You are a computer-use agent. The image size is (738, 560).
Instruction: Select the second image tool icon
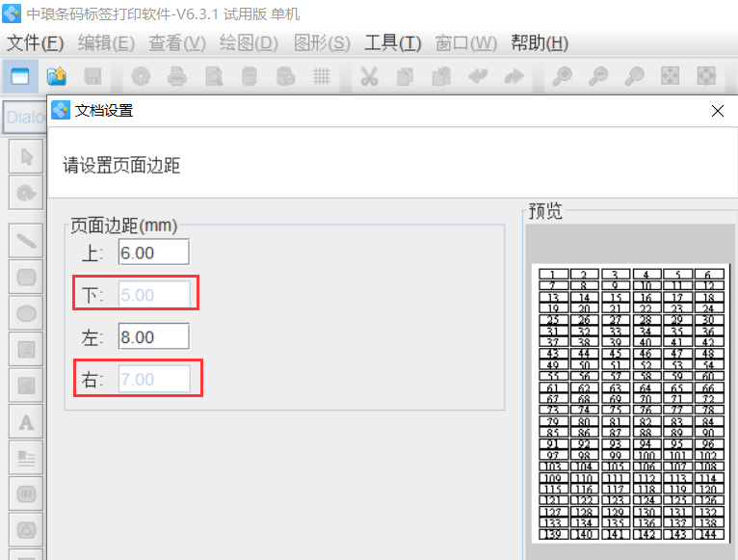tap(26, 386)
